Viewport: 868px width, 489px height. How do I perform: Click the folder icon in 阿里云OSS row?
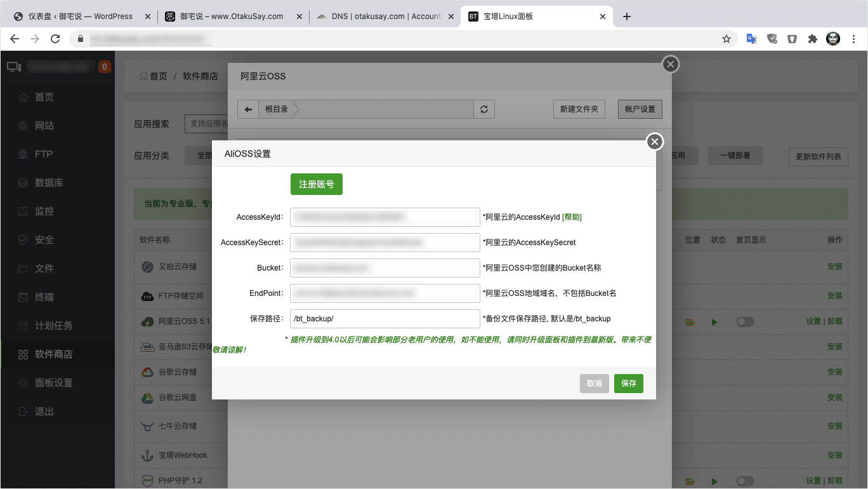pos(690,323)
